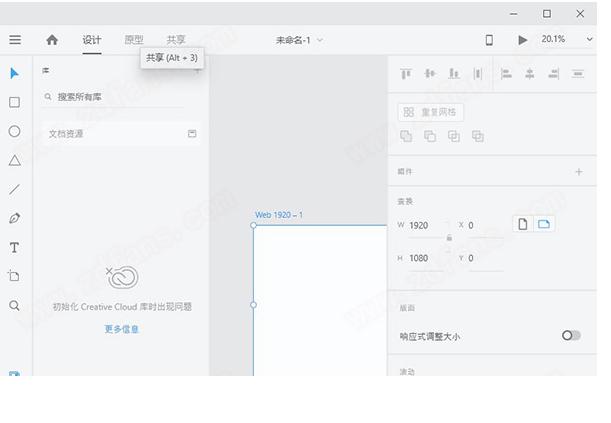This screenshot has height=423, width=611.
Task: Click the W width field showing 1920
Action: click(x=424, y=226)
